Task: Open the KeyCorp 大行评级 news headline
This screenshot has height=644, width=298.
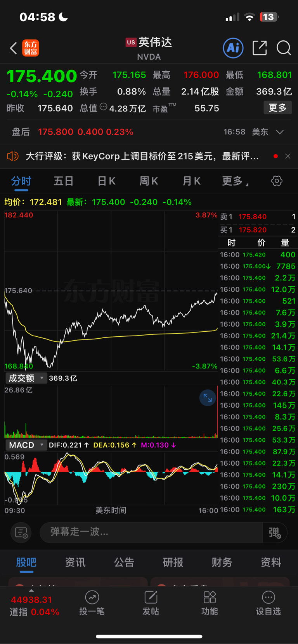Action: coord(142,156)
